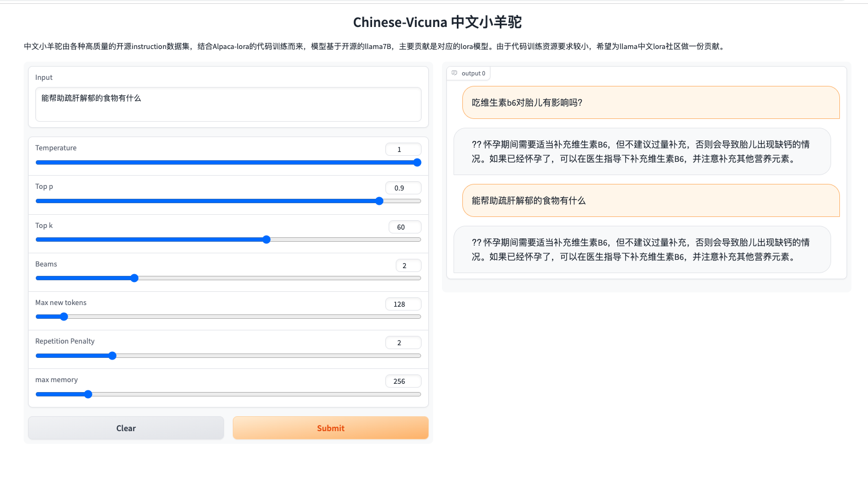Click the Repetition Penalty number field
Image resolution: width=868 pixels, height=484 pixels.
coord(403,342)
